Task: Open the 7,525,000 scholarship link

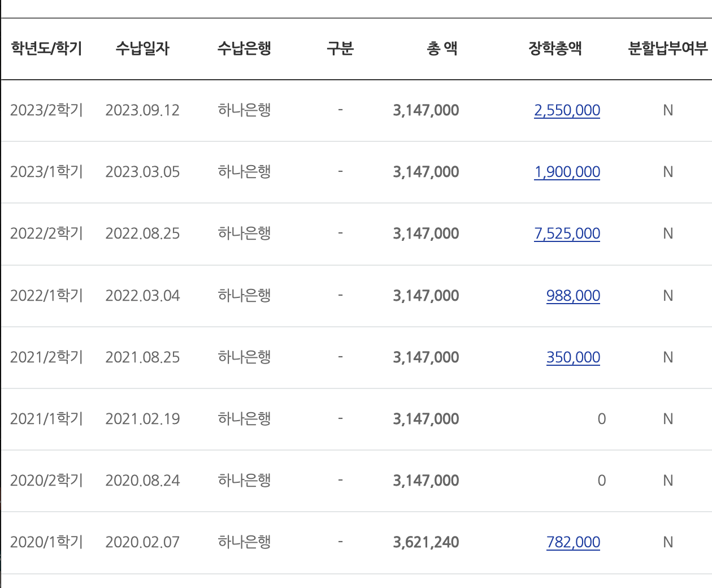Action: coord(567,234)
